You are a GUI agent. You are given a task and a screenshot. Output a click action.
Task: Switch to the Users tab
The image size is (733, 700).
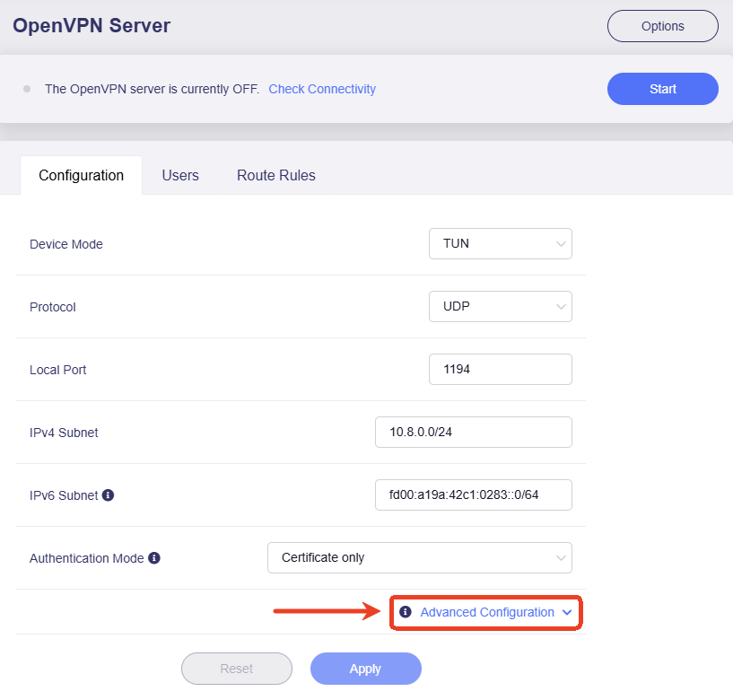click(180, 175)
